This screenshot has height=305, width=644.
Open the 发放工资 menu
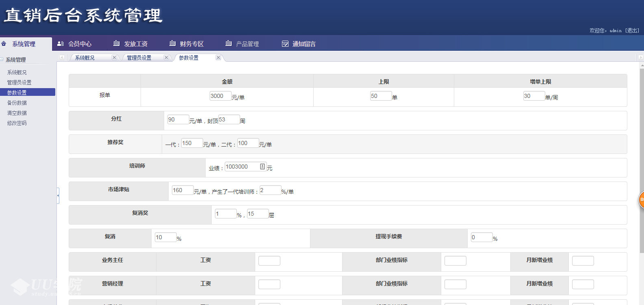point(136,44)
